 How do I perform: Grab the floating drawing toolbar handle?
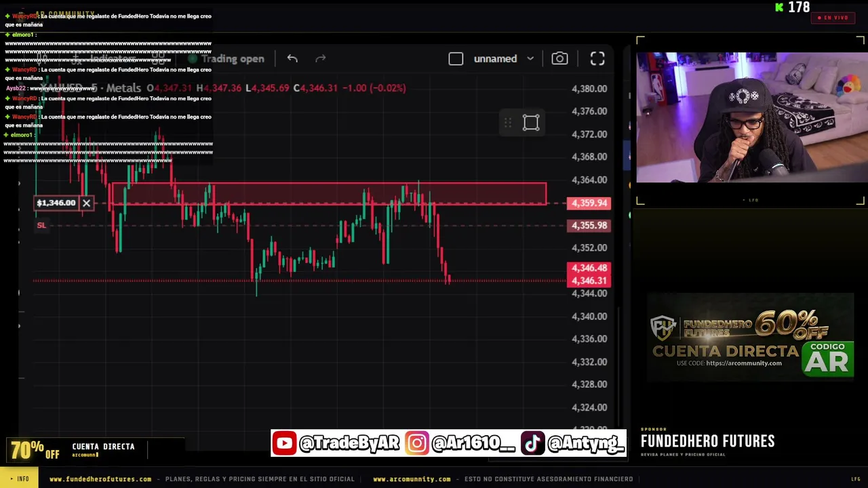tap(507, 123)
